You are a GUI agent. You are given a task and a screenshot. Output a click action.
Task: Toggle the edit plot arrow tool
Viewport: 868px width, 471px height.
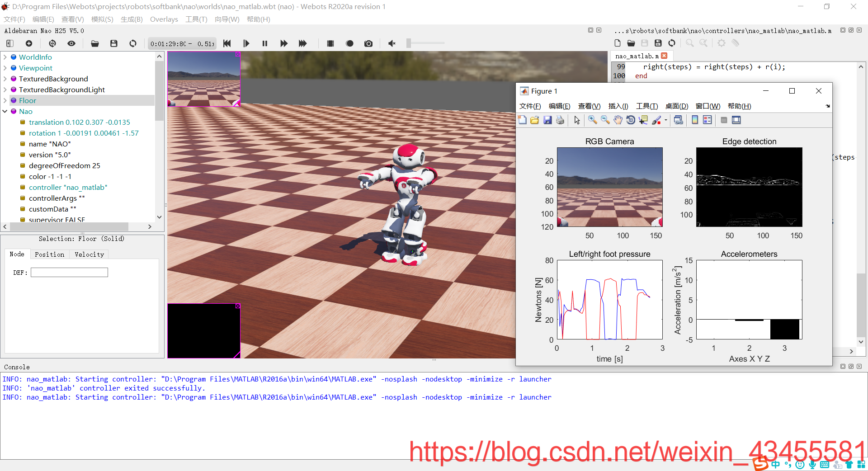577,120
